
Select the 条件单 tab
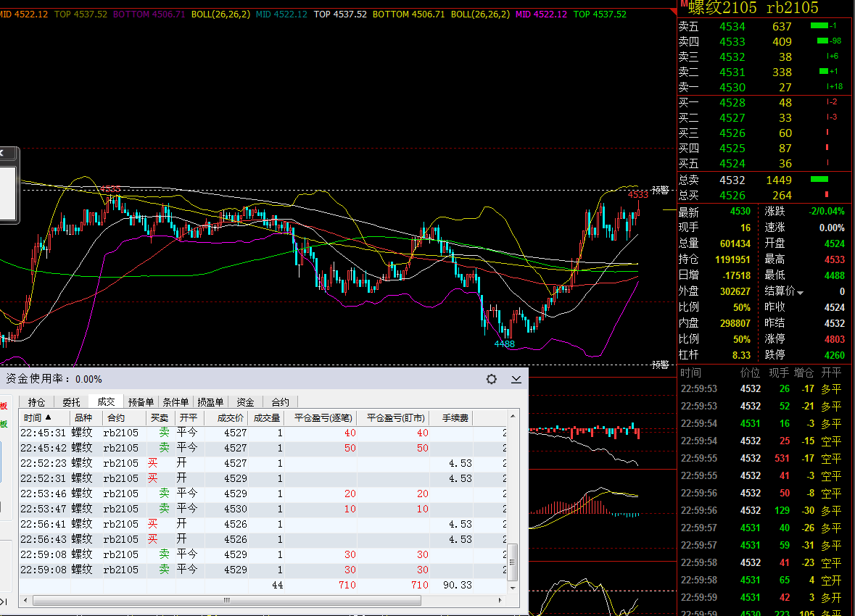(x=175, y=402)
